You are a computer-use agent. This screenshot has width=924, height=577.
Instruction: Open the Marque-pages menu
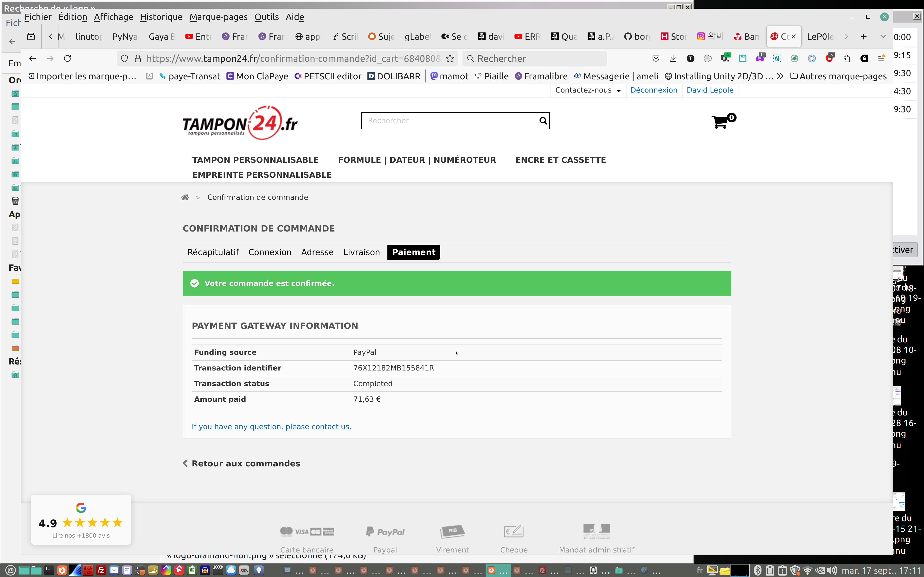click(218, 17)
